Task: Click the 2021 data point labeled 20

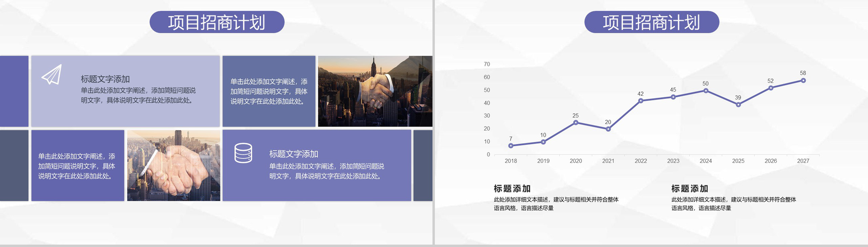Action: click(x=608, y=129)
